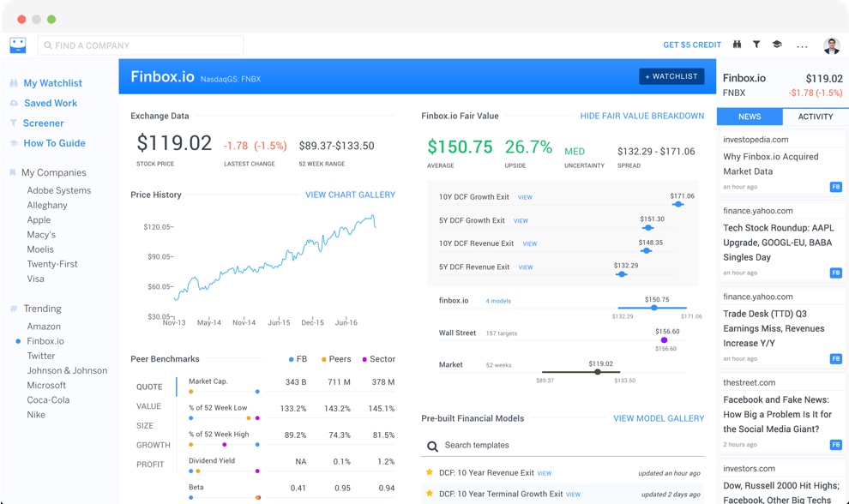The width and height of the screenshot is (849, 504).
Task: Open the watchlist binoculars icon in top toolbar
Action: coord(738,45)
